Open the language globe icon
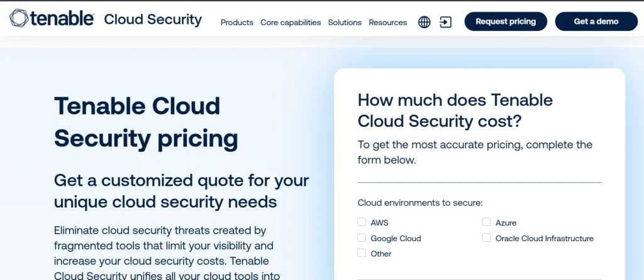 click(x=425, y=22)
